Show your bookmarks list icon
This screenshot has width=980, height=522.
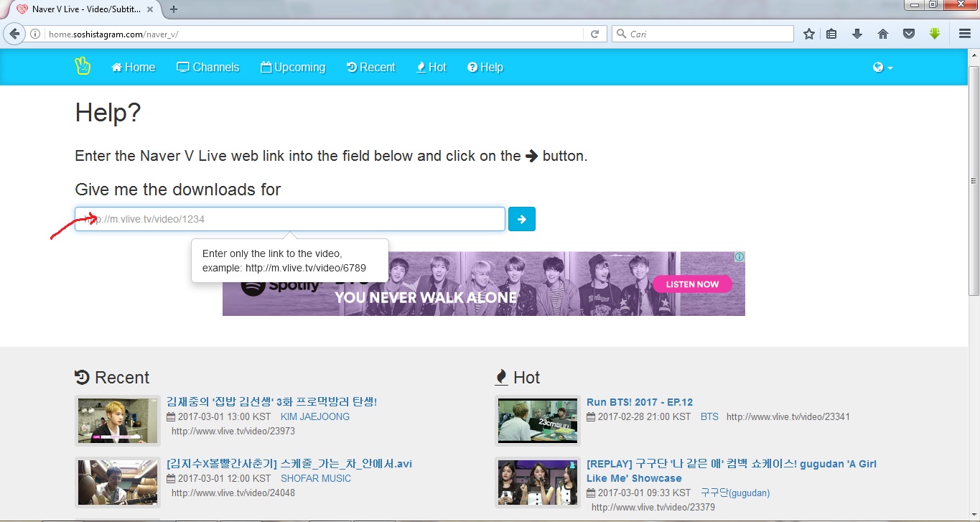831,34
